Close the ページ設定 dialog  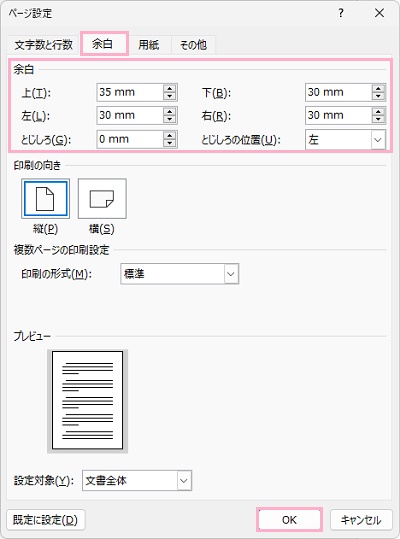pyautogui.click(x=379, y=13)
